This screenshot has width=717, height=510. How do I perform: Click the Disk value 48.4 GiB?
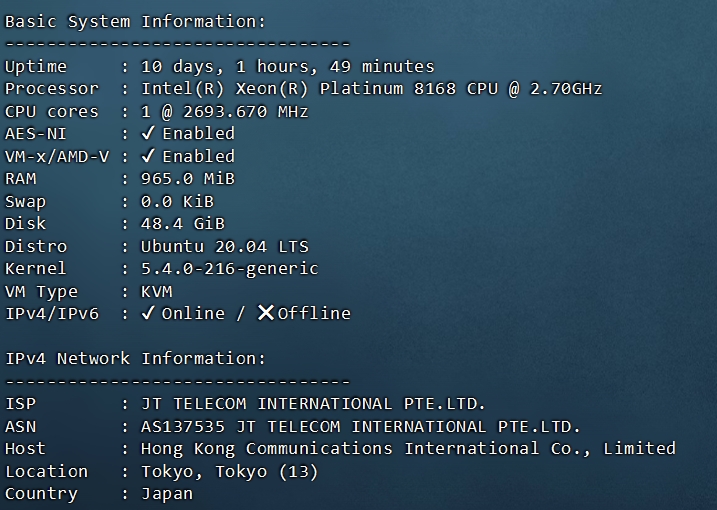tap(182, 223)
